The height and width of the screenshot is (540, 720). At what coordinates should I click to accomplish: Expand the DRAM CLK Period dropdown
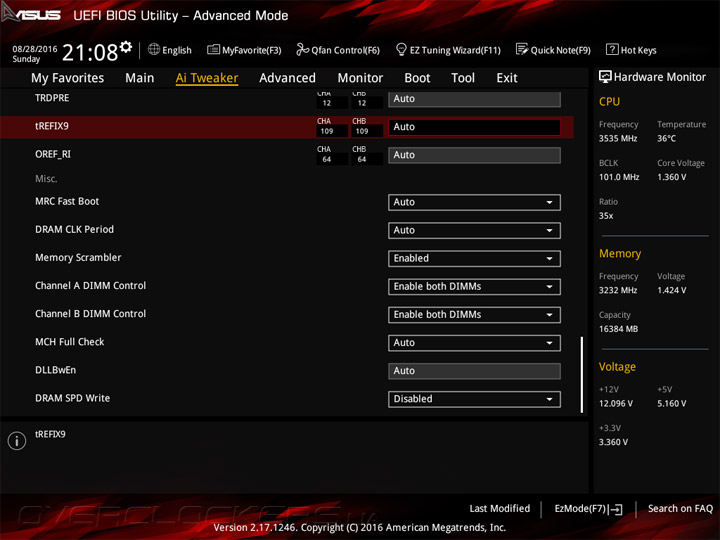click(474, 230)
